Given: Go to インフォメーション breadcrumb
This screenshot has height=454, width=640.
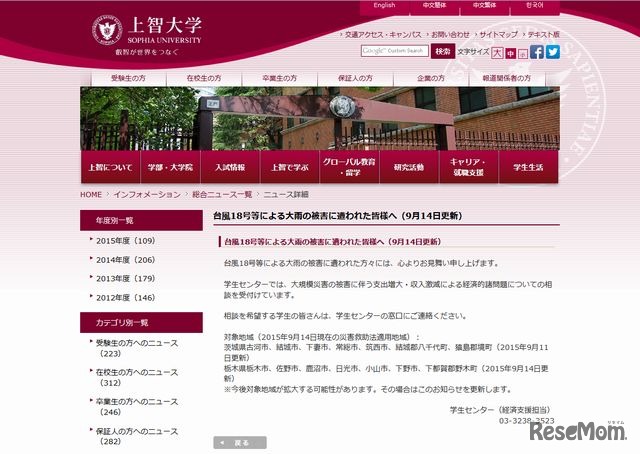Looking at the screenshot, I should (147, 195).
